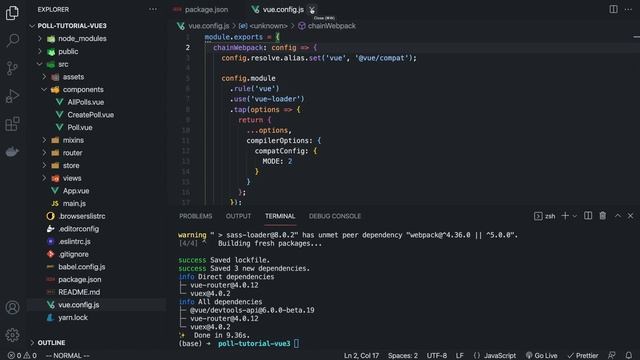Open .browserslistrc file
Viewport: 640px width, 360px height.
click(82, 216)
